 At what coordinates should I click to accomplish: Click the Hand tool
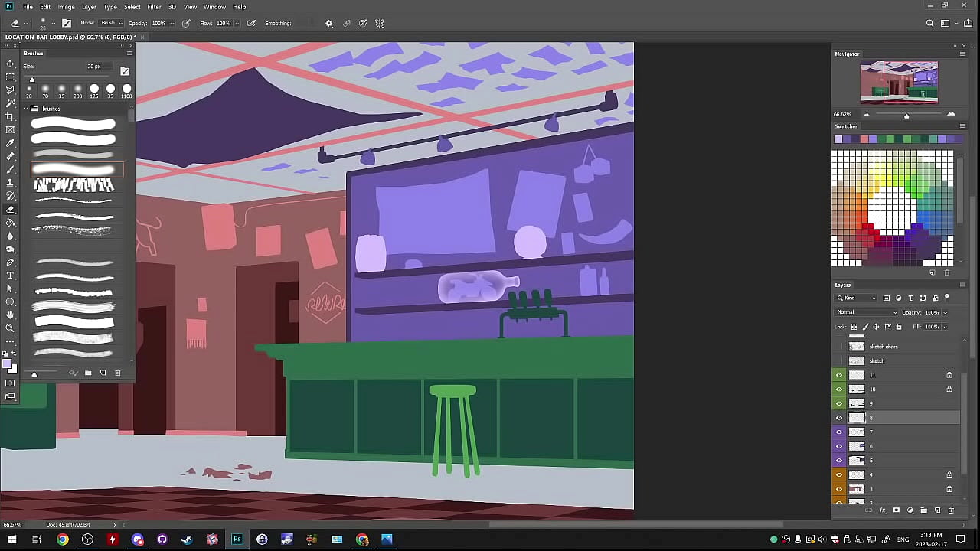(x=10, y=315)
